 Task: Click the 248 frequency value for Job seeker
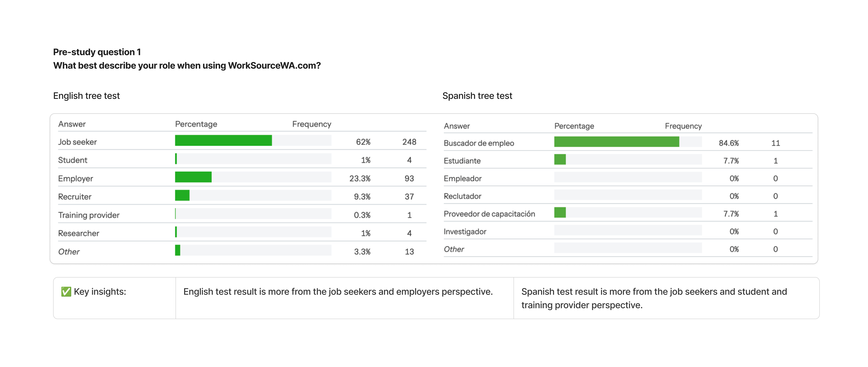[409, 142]
